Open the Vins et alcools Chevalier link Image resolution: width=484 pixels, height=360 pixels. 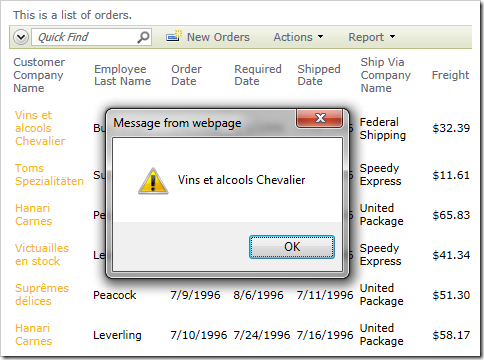[x=40, y=128]
